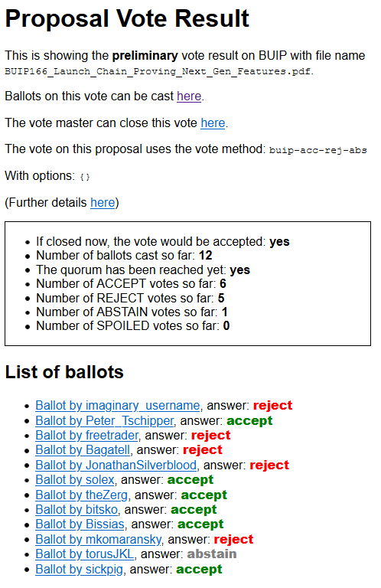Open the 'here' link to cast ballots

189,96
